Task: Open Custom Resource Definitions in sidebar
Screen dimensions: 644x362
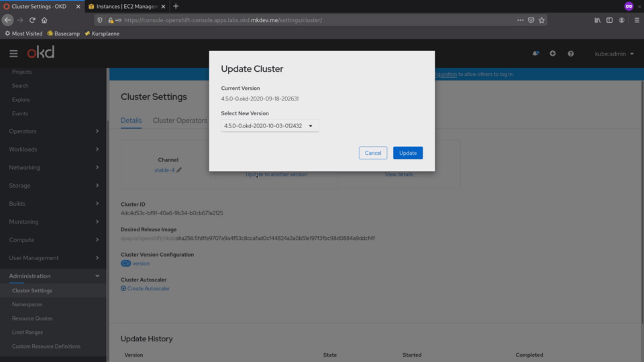Action: coord(46,347)
